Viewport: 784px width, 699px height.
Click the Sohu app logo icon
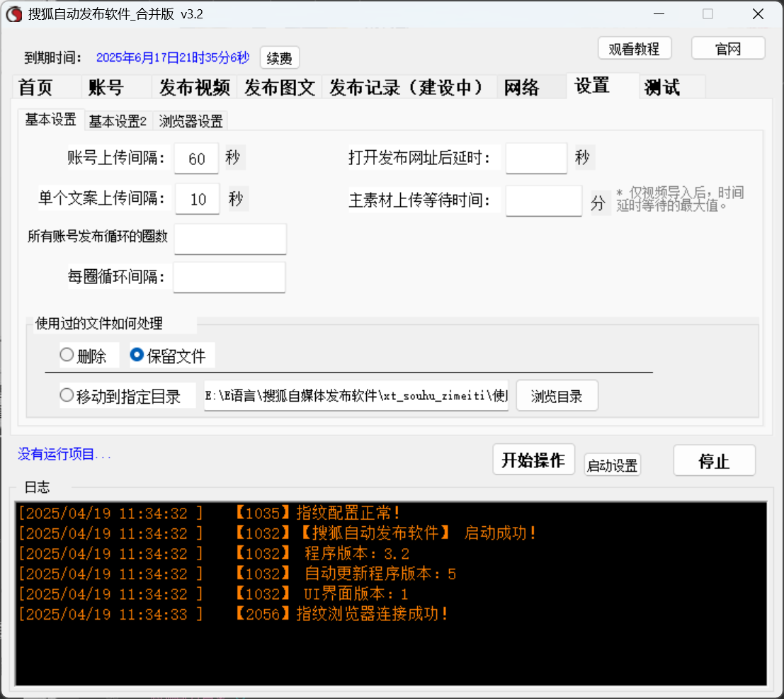pos(14,14)
